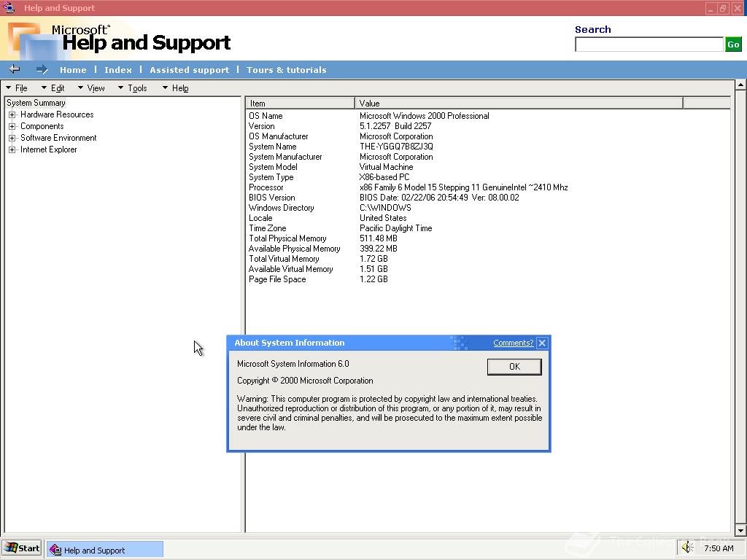Click the 'THE-YGGQ7B8ZJ3Q' system name value
This screenshot has width=747, height=560.
(396, 147)
